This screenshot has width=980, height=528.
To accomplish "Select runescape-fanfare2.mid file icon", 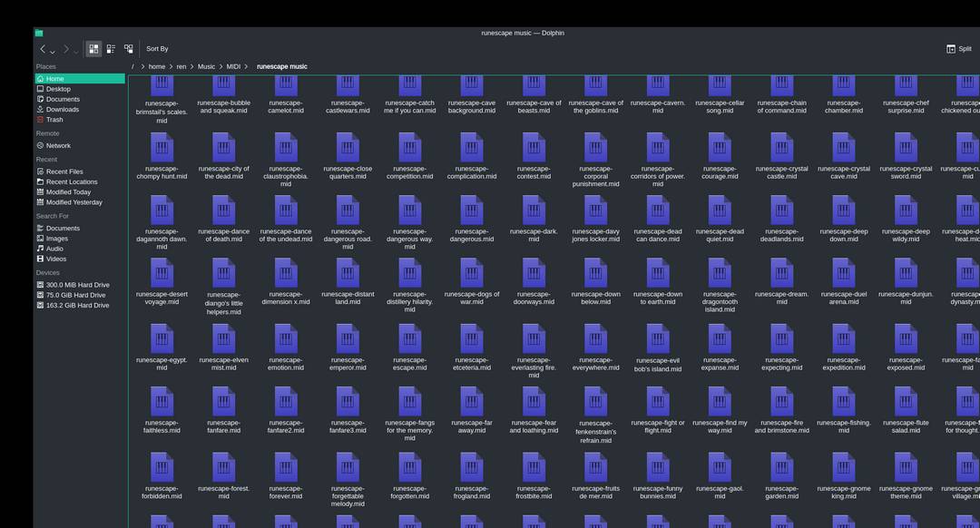I will click(286, 401).
